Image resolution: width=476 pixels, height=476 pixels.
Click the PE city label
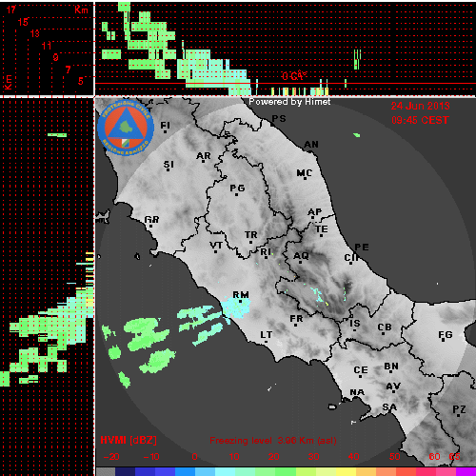362,248
